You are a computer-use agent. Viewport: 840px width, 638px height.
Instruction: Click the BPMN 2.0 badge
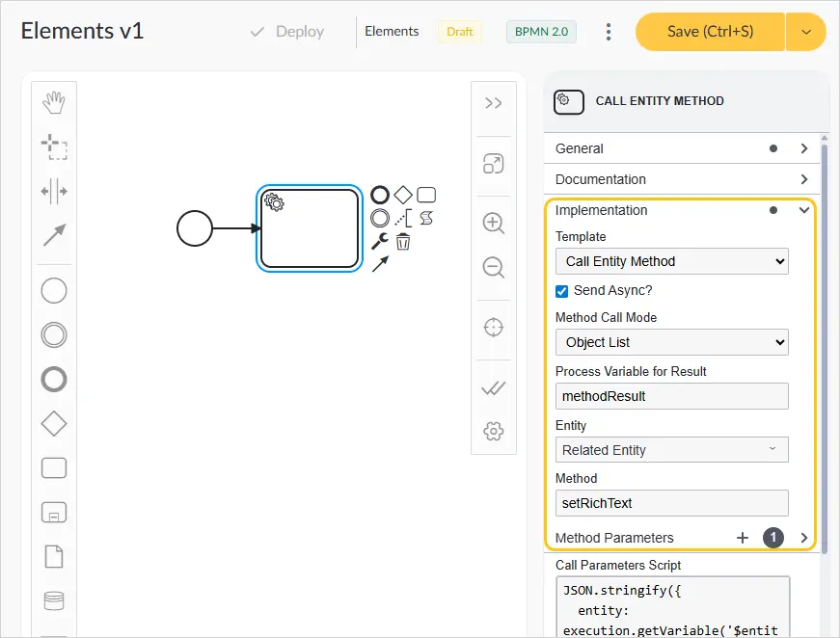point(541,32)
